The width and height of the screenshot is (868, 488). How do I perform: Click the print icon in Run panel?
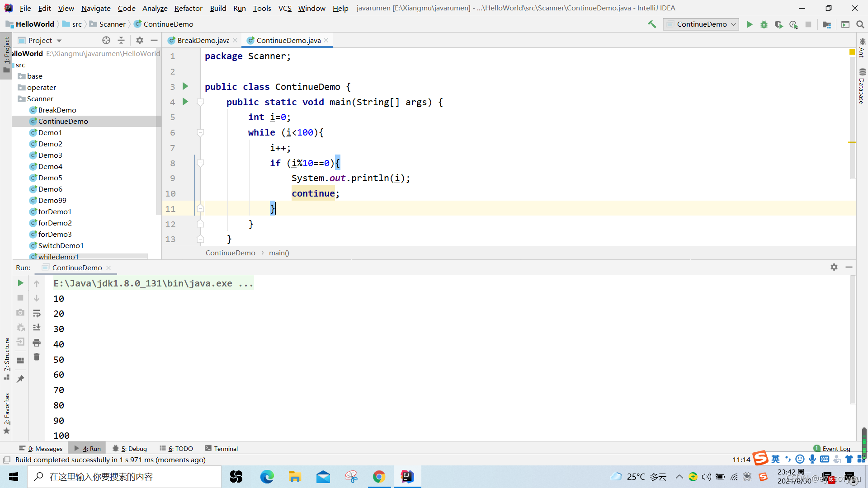click(37, 343)
